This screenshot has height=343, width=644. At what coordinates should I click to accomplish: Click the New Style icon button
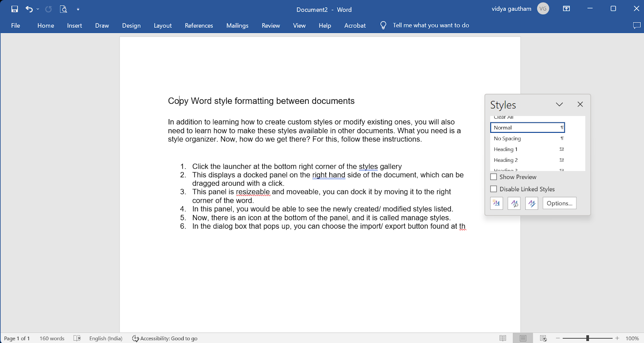(x=497, y=203)
